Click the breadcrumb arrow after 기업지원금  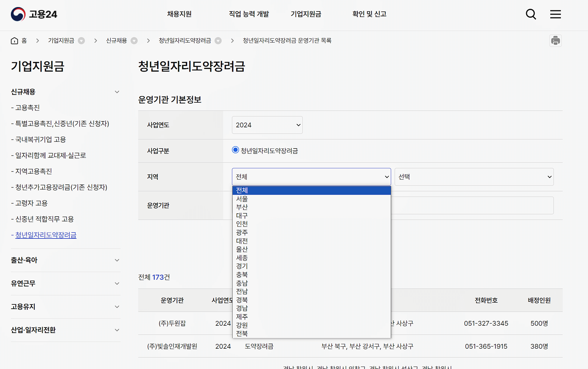(x=82, y=41)
